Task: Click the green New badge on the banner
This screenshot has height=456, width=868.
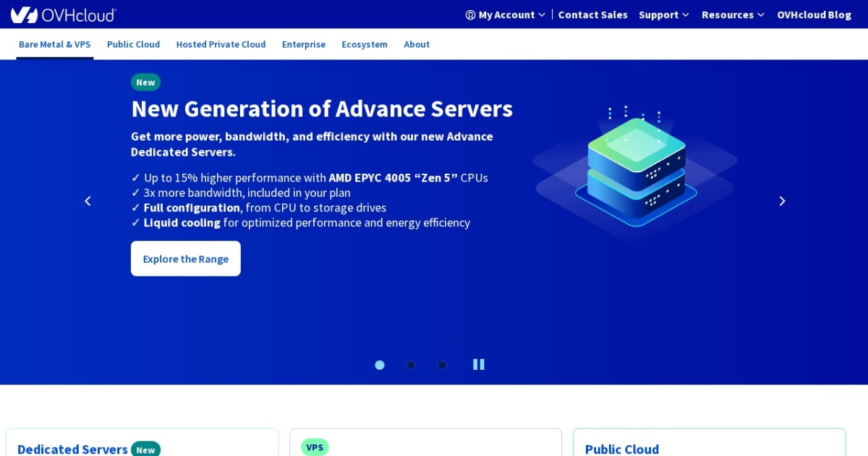Action: pyautogui.click(x=145, y=82)
